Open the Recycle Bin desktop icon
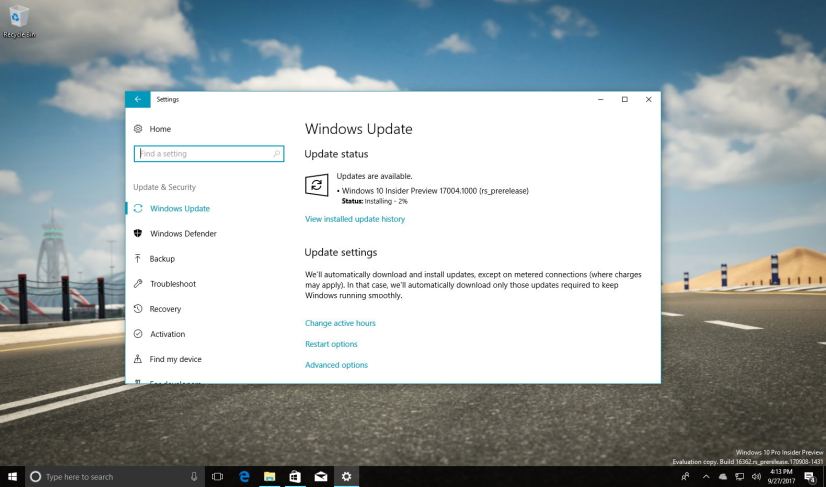Viewport: 826px width, 487px height. 19,22
